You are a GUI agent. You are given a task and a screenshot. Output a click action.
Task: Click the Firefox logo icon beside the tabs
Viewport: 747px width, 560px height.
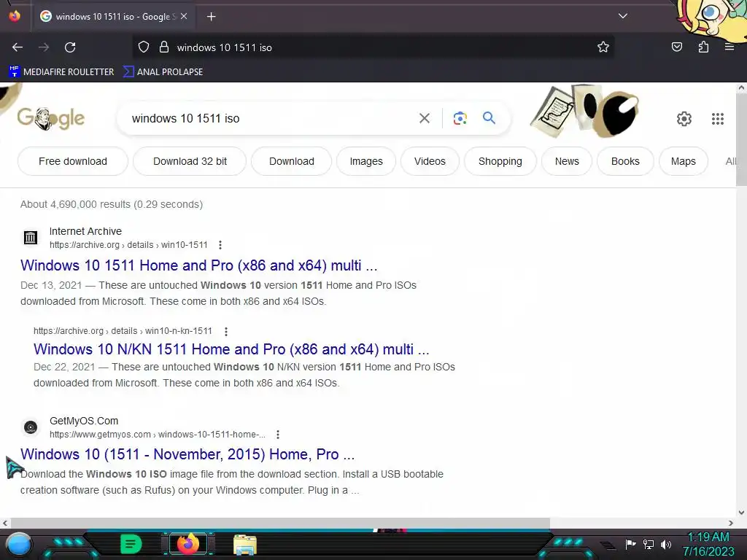point(15,16)
